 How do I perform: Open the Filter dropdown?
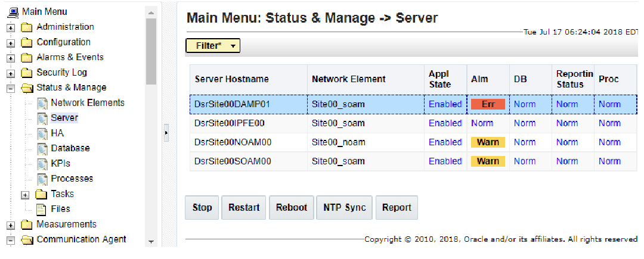[x=213, y=46]
